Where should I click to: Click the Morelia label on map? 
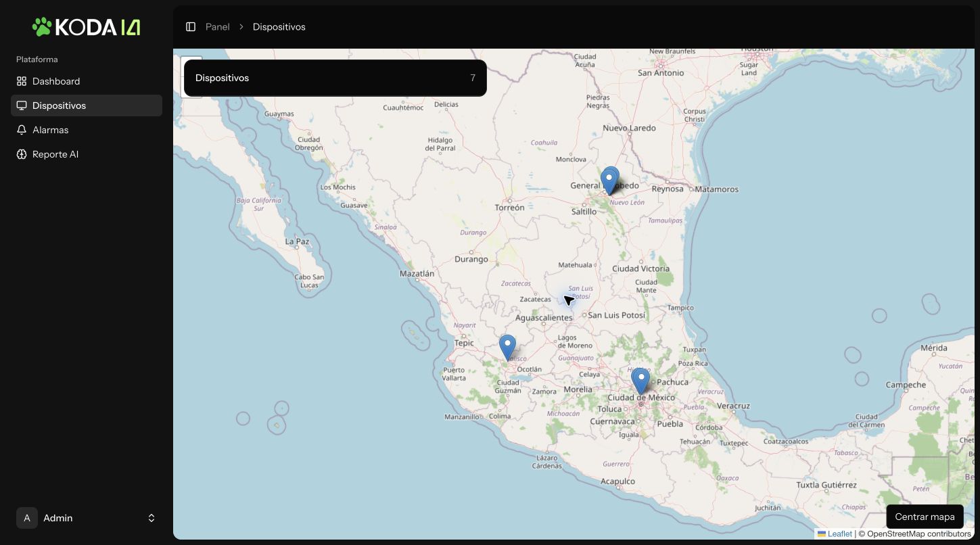tap(578, 389)
